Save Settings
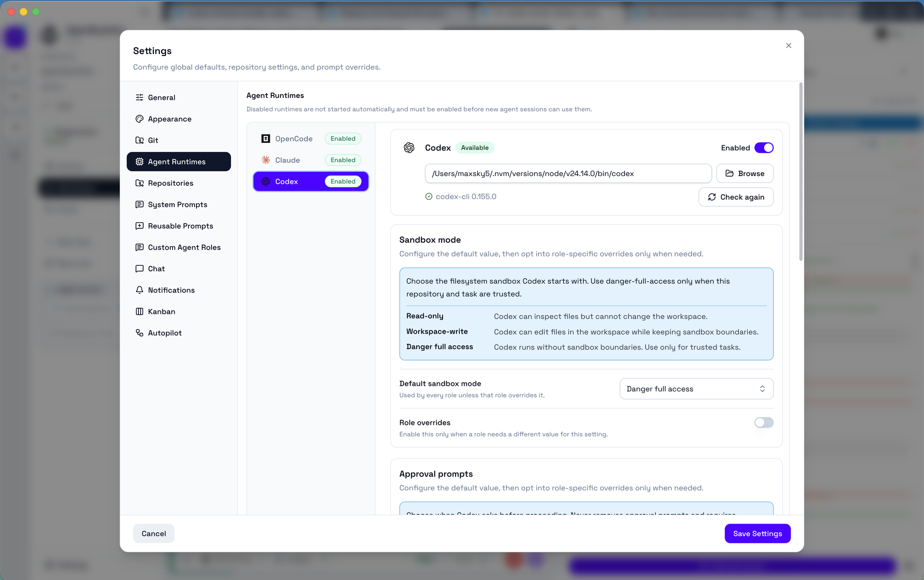 [758, 533]
